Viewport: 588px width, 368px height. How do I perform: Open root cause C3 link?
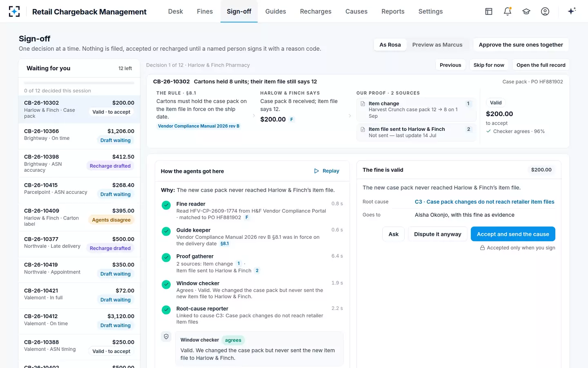(x=484, y=202)
